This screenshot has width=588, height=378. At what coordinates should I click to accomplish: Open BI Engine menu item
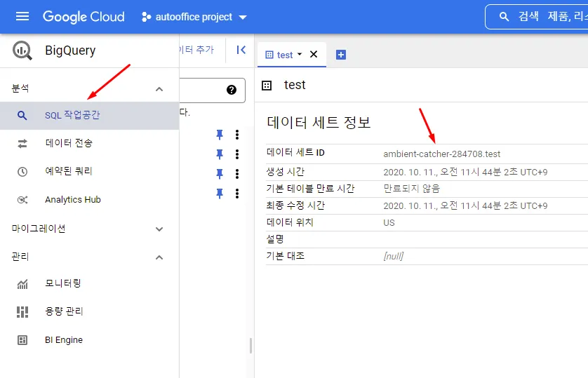pos(89,340)
